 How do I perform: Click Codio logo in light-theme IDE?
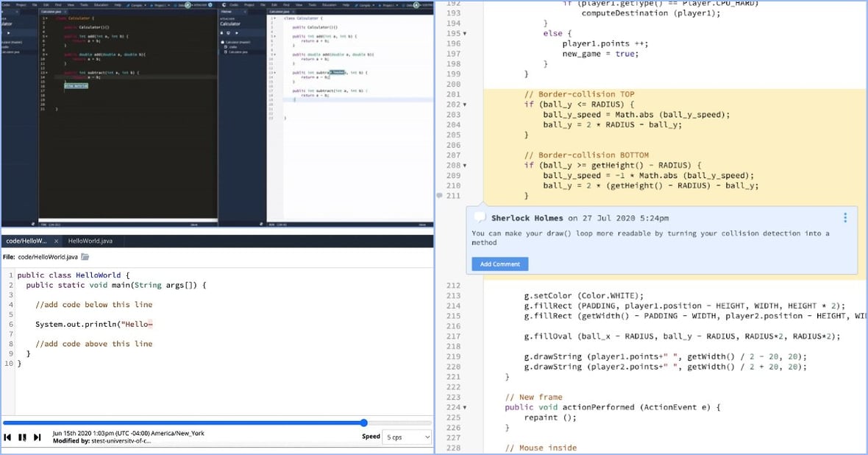223,5
